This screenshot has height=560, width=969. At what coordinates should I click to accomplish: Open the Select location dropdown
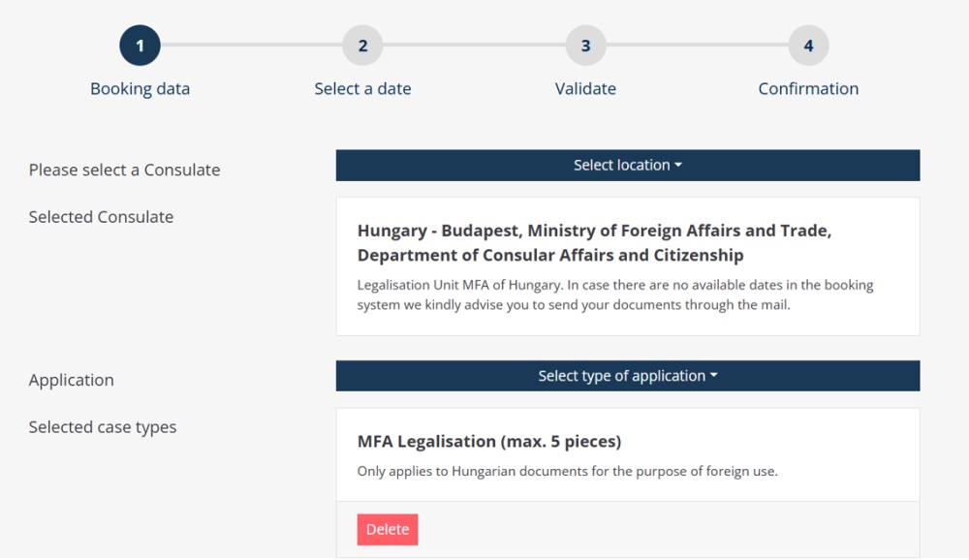[627, 165]
